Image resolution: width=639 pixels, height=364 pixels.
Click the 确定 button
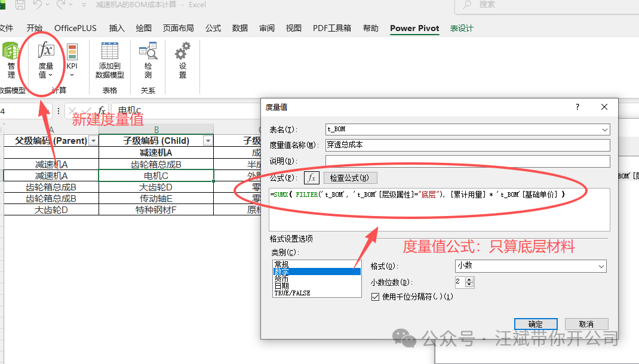(x=535, y=324)
